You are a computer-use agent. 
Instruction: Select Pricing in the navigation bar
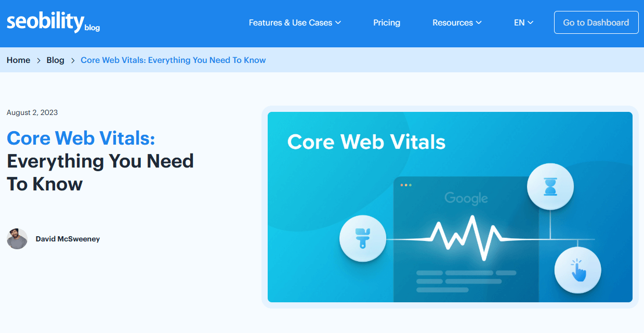point(387,22)
